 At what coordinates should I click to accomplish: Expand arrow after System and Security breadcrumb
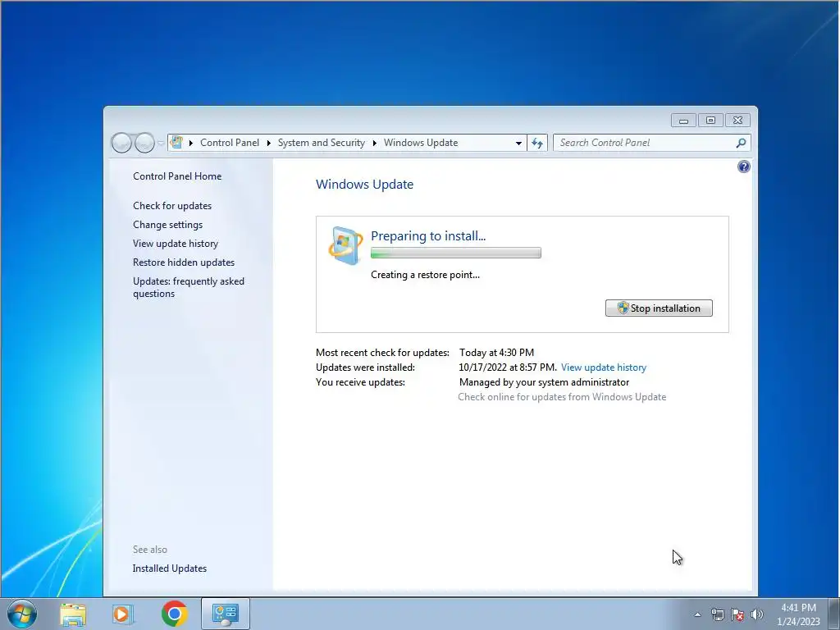[374, 143]
